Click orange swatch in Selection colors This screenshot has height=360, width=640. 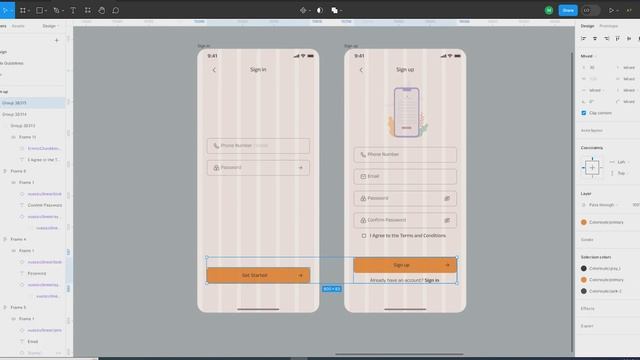[584, 280]
